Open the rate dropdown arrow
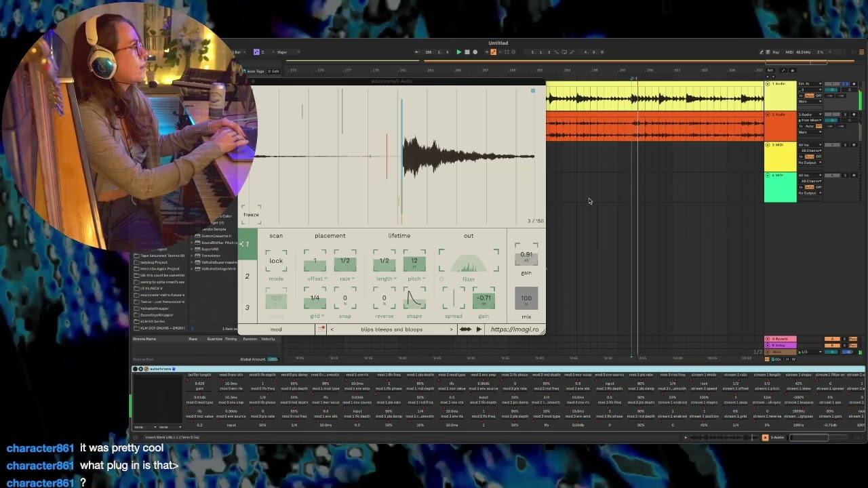Screen dimensions: 868x488 pyautogui.click(x=355, y=279)
